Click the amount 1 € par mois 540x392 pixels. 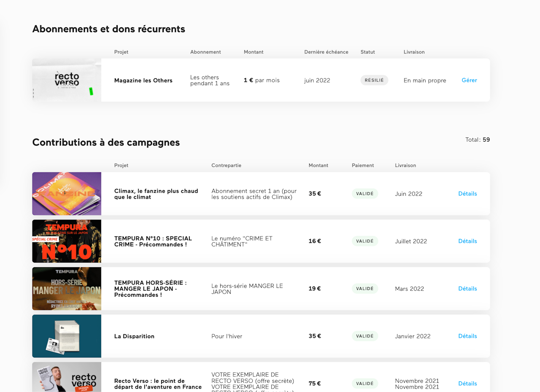(262, 80)
